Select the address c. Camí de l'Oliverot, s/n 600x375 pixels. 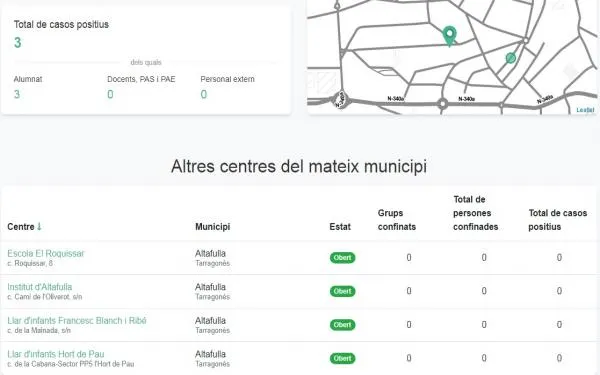(45, 297)
